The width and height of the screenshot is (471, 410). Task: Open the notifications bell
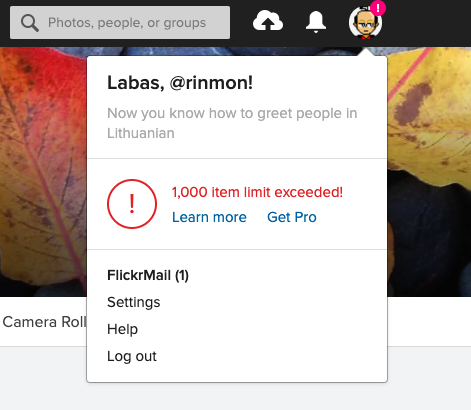(x=316, y=22)
